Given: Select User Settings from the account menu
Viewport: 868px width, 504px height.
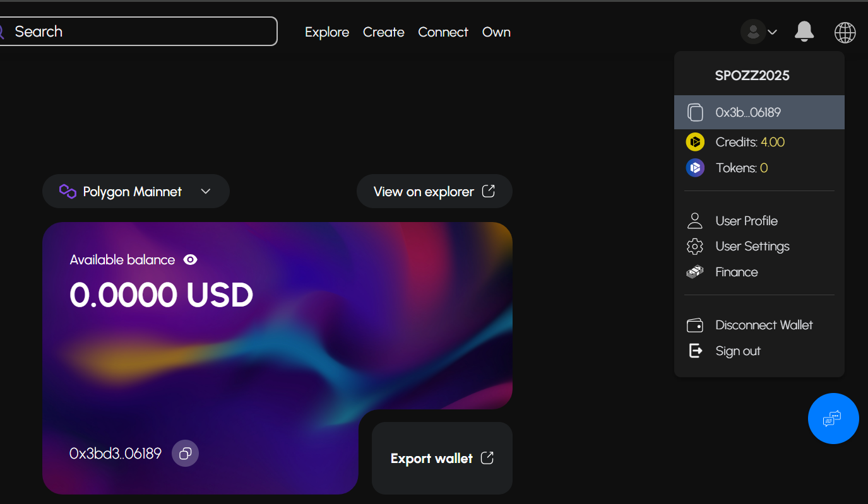Looking at the screenshot, I should (x=759, y=246).
